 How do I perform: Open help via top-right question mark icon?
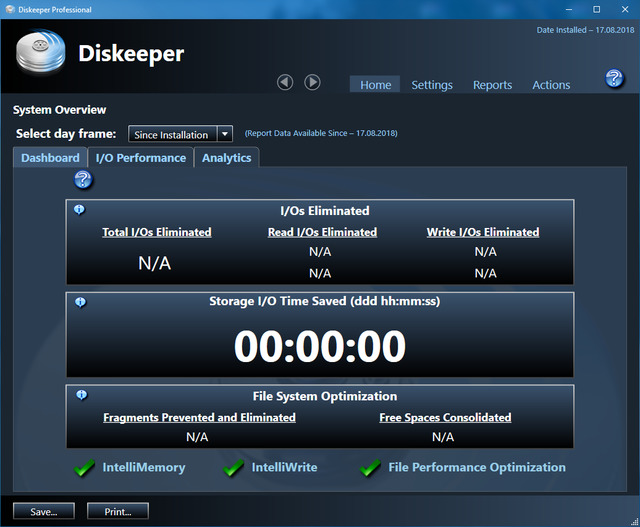615,79
